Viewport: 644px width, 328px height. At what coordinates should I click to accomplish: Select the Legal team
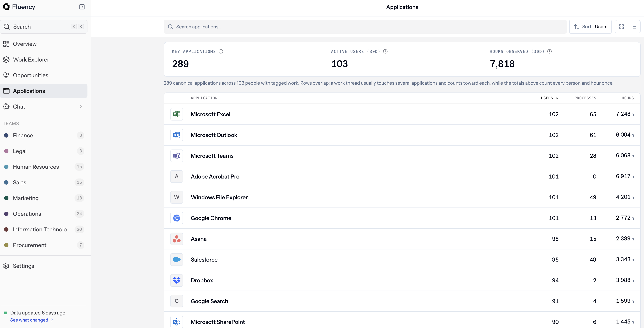point(44,151)
